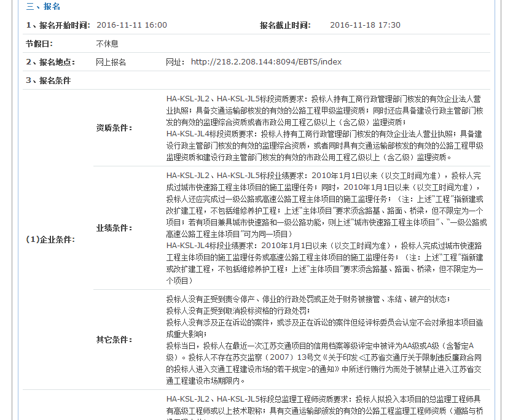Image resolution: width=513 pixels, height=420 pixels.
Task: Select the deadline 2016-11-18 17:30
Action: 365,25
